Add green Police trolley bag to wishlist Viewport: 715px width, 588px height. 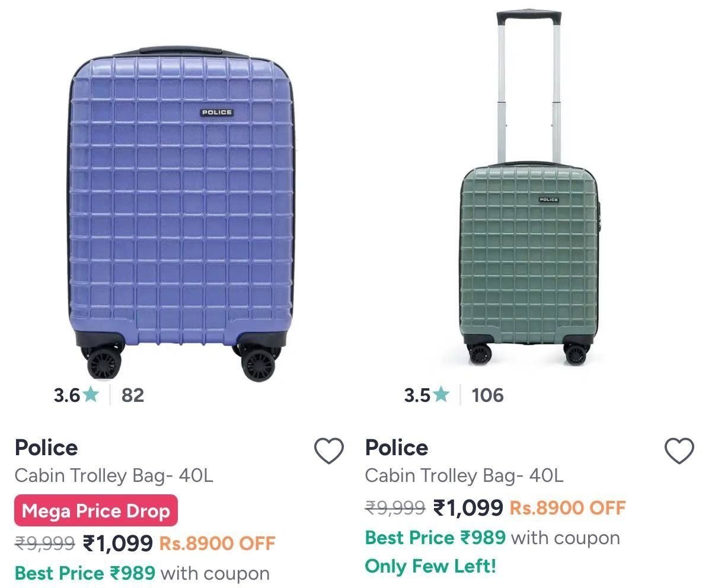tap(679, 451)
